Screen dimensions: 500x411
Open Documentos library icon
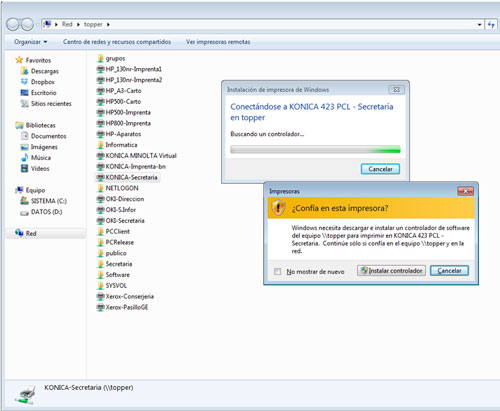pyautogui.click(x=24, y=136)
